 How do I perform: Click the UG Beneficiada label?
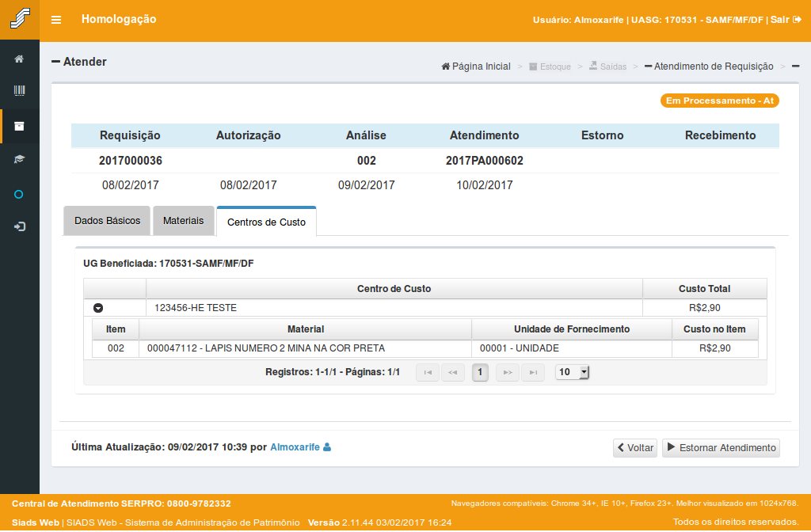(x=169, y=264)
